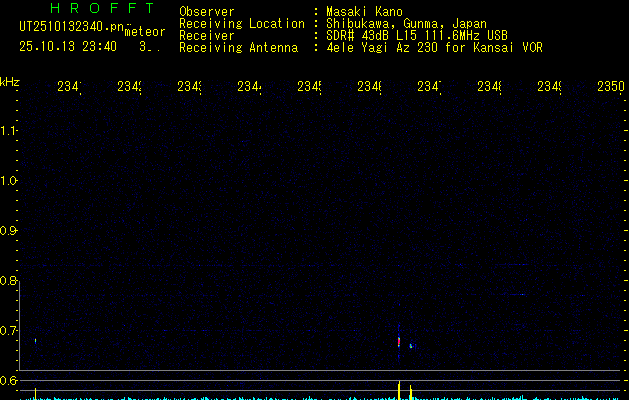629x400 pixels.
Task: Click the red meteor echo in the spectrogram
Action: tap(399, 342)
